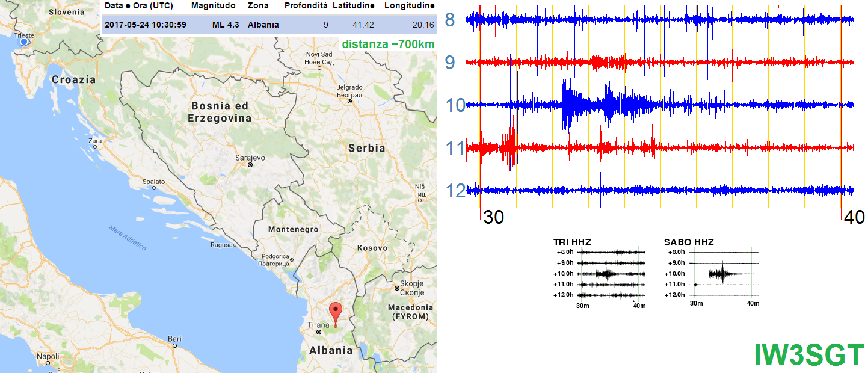Select the Bari city dot

click(x=173, y=345)
